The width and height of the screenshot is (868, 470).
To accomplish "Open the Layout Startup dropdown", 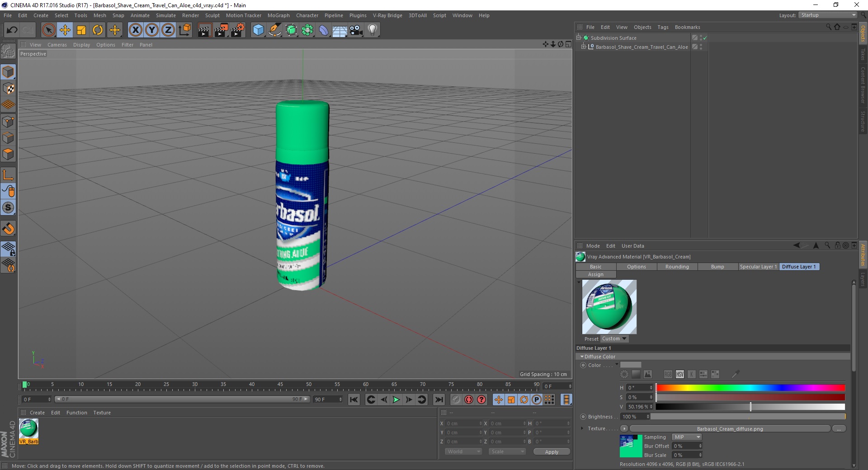I will [828, 15].
